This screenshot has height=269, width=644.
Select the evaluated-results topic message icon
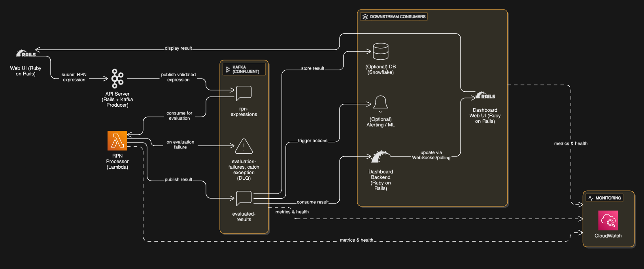click(244, 198)
